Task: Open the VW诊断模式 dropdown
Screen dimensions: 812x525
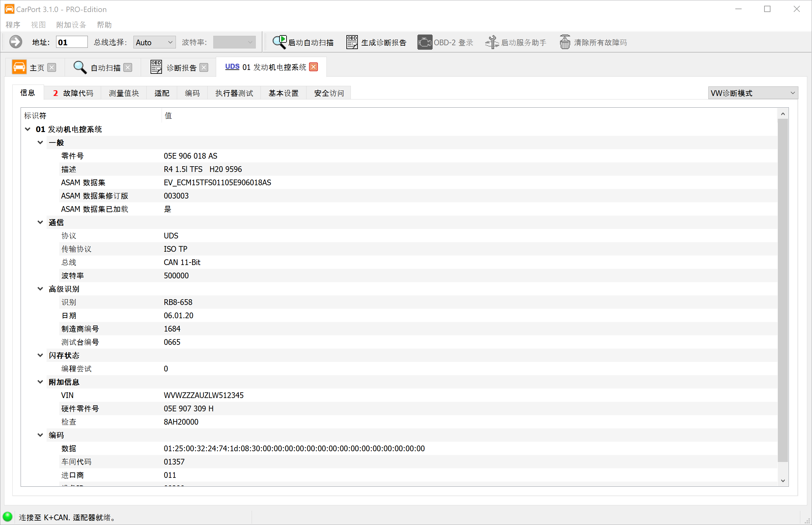Action: tap(753, 93)
